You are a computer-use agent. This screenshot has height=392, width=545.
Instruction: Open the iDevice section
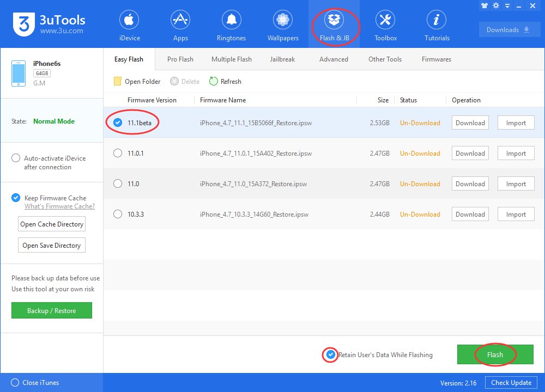coord(129,25)
